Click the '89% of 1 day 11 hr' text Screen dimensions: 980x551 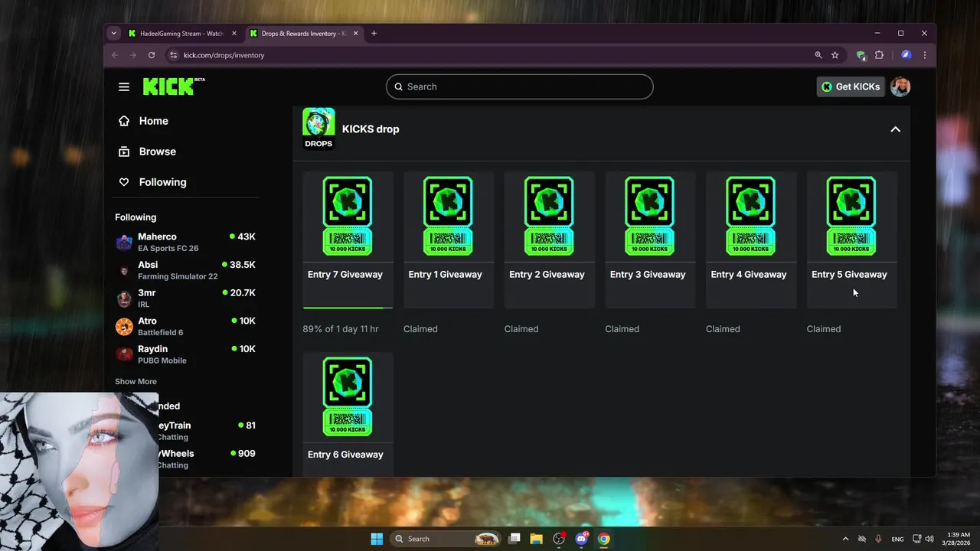pos(341,329)
